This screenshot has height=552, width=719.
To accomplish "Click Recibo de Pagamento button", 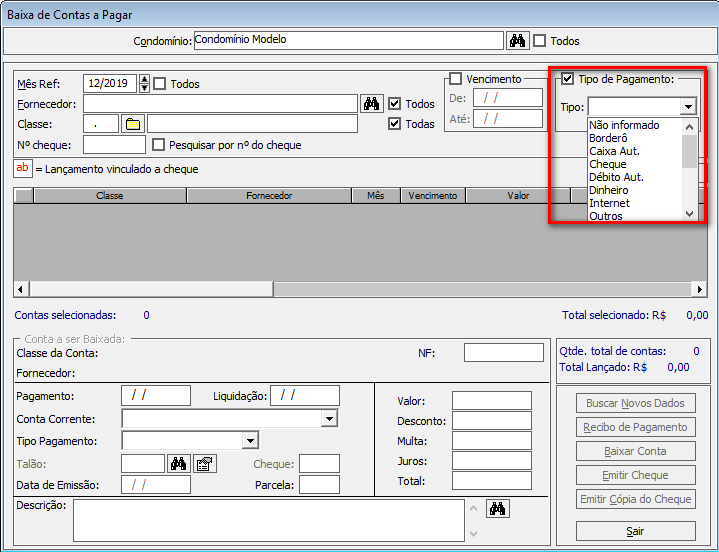I will 636,427.
